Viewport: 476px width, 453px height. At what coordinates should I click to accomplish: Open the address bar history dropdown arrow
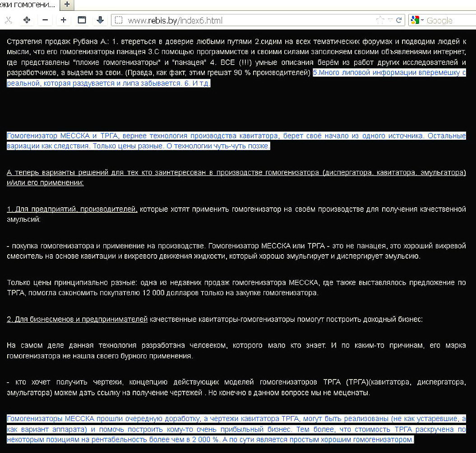[x=390, y=20]
